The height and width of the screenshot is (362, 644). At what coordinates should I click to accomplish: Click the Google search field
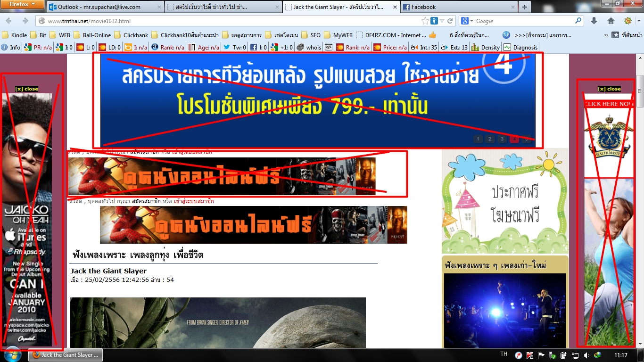524,21
